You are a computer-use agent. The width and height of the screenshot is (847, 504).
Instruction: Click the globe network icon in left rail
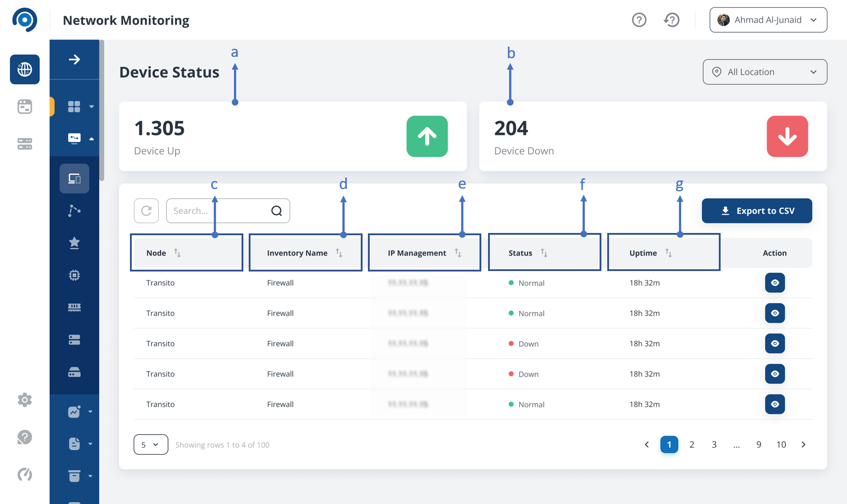[x=25, y=69]
